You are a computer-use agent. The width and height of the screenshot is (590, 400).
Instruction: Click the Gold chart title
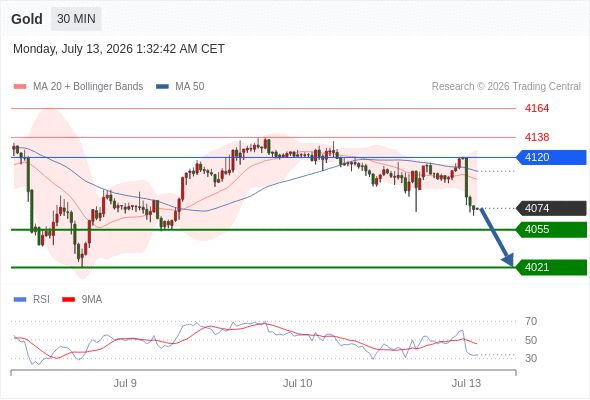click(27, 19)
